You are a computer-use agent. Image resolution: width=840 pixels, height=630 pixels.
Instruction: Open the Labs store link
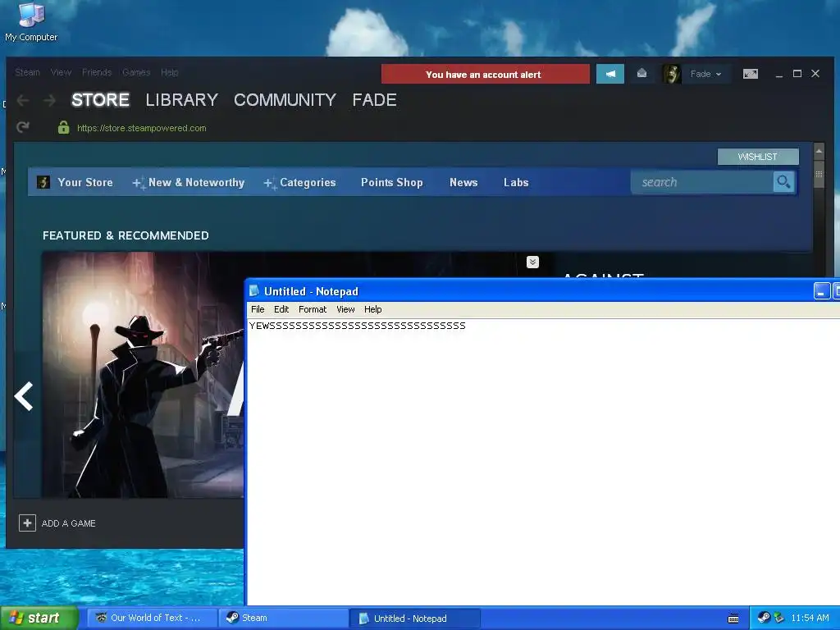(516, 182)
